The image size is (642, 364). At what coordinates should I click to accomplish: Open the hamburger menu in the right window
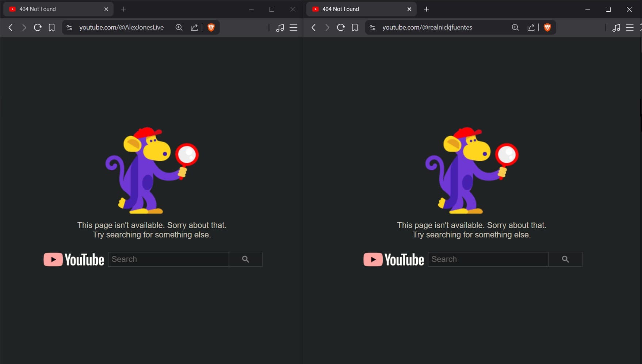pos(630,27)
